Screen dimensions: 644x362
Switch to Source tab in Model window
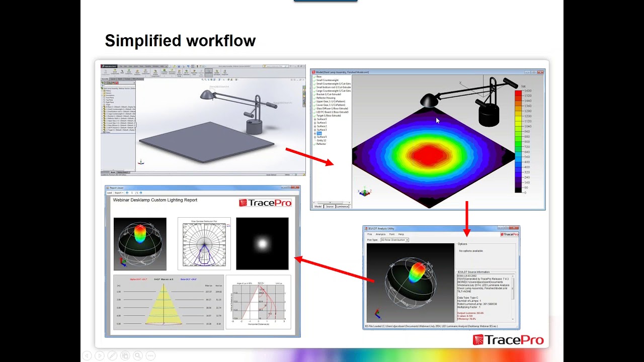(x=330, y=207)
